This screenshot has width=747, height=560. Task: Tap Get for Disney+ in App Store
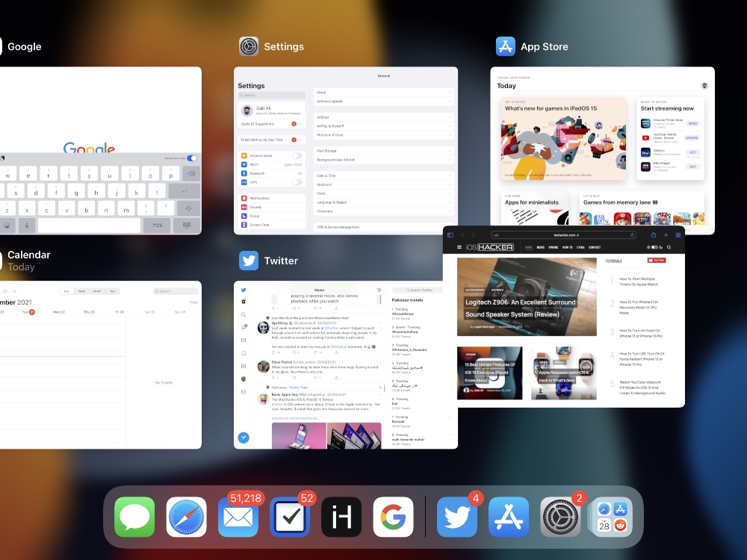pyautogui.click(x=692, y=152)
